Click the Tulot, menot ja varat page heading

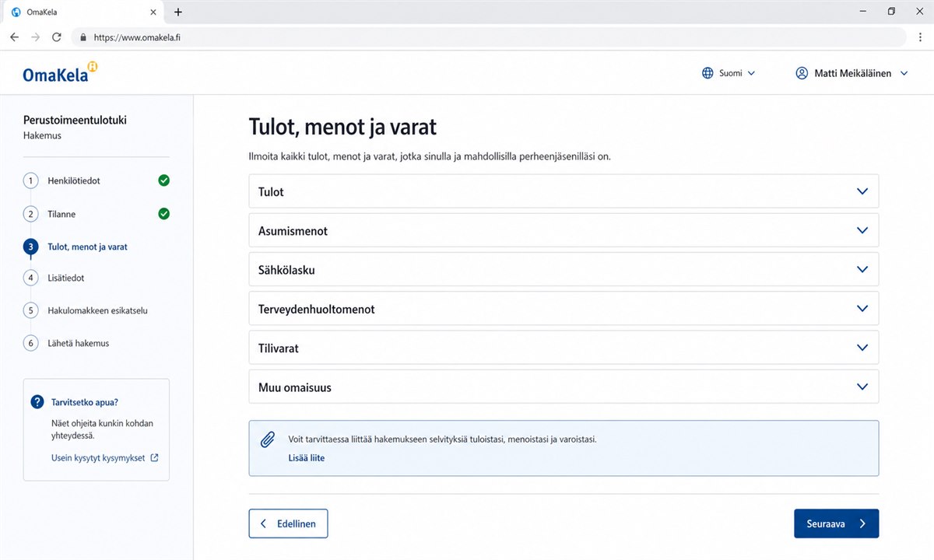(342, 127)
